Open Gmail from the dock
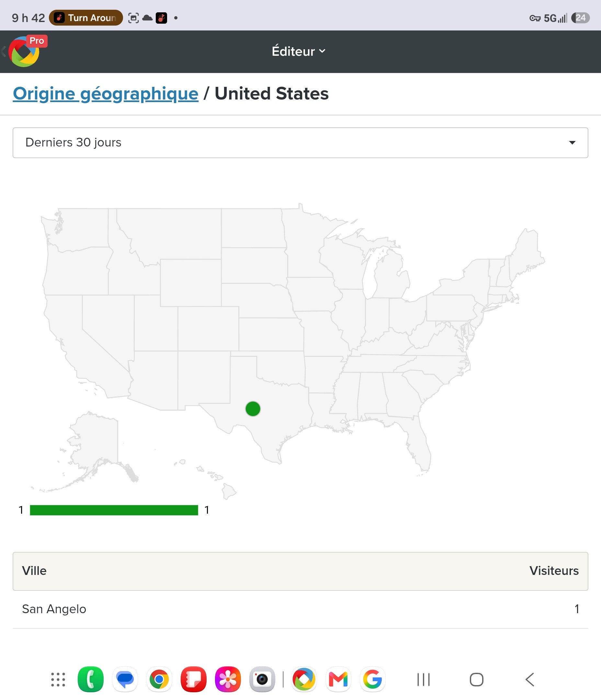The width and height of the screenshot is (601, 700). pos(338,679)
